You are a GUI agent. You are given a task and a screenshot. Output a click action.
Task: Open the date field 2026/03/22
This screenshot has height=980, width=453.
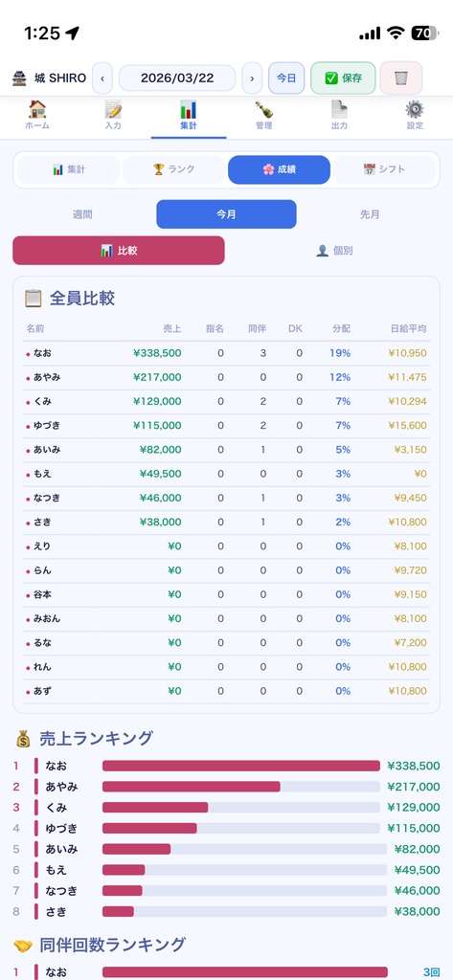click(177, 78)
